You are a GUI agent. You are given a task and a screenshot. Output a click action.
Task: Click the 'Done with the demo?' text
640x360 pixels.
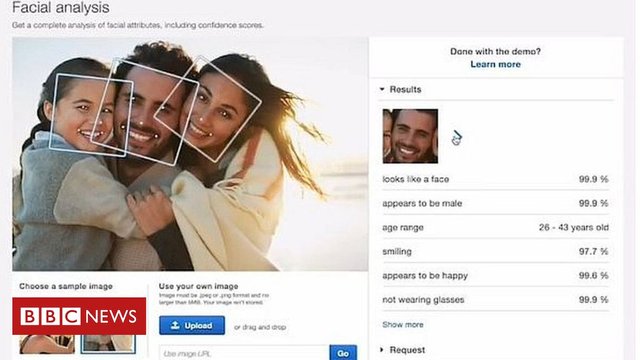tap(495, 51)
